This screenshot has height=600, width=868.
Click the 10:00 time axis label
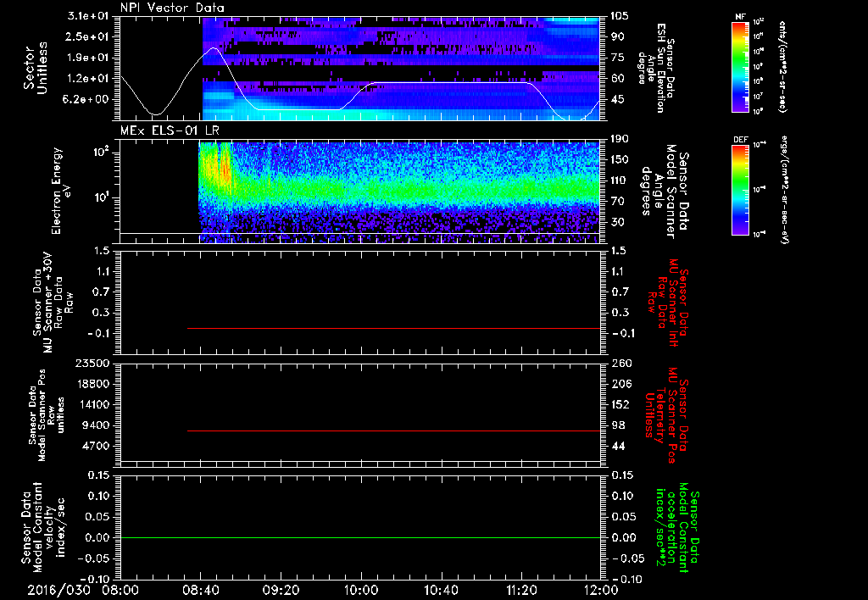coord(361,590)
